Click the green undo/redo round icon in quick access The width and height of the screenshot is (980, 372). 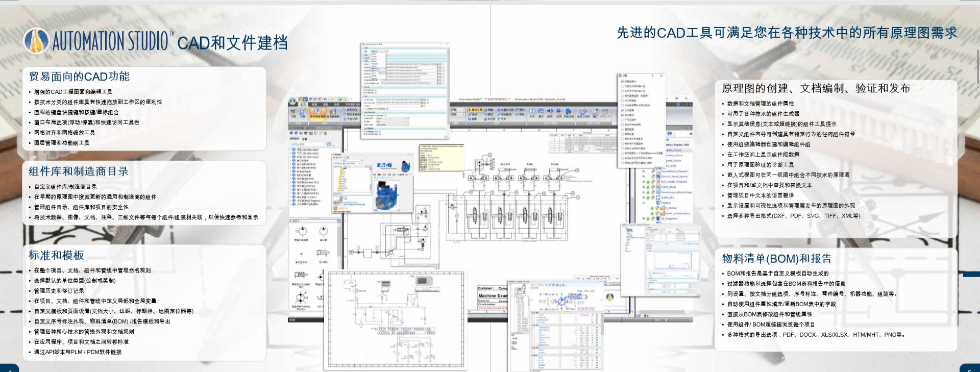(x=340, y=99)
